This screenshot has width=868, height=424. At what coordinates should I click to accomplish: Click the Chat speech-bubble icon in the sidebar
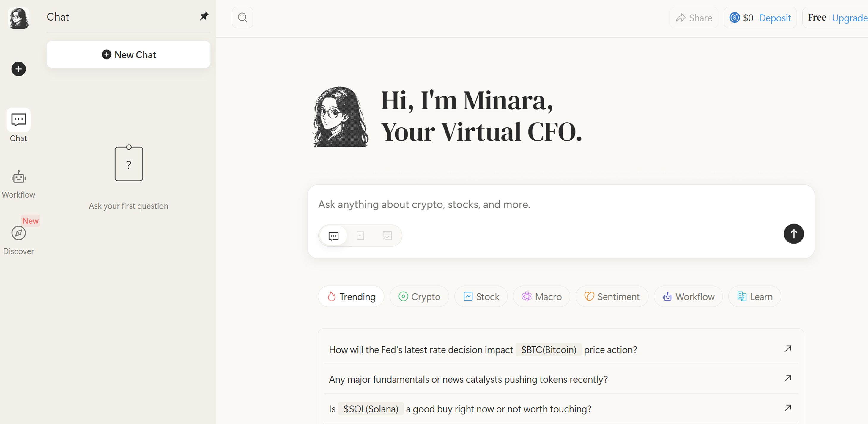point(18,120)
